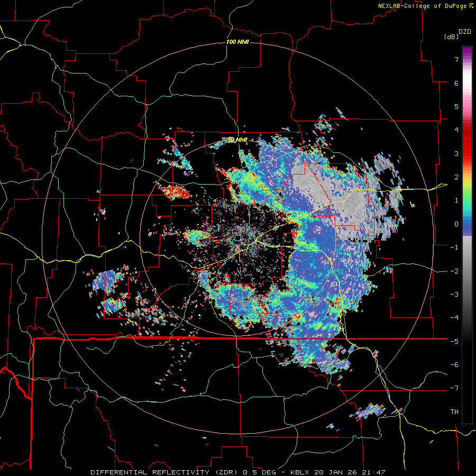Select the 4 tick label on the scale
This screenshot has width=476, height=476.
click(456, 130)
